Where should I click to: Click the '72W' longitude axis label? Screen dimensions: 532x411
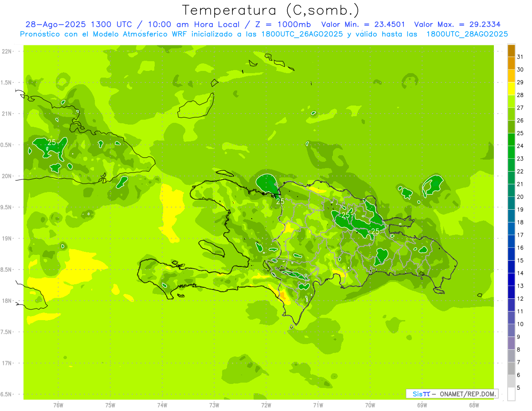pyautogui.click(x=266, y=405)
